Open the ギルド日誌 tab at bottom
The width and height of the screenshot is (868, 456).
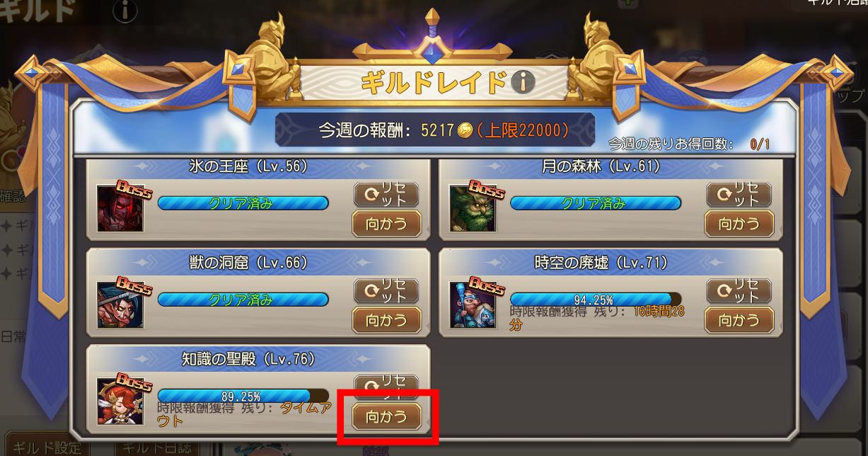(x=158, y=449)
